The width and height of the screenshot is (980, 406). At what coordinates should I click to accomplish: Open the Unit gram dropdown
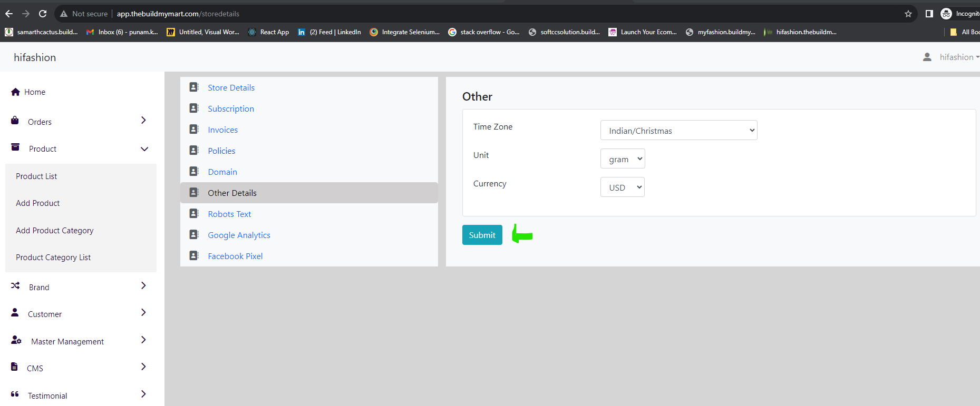(623, 159)
